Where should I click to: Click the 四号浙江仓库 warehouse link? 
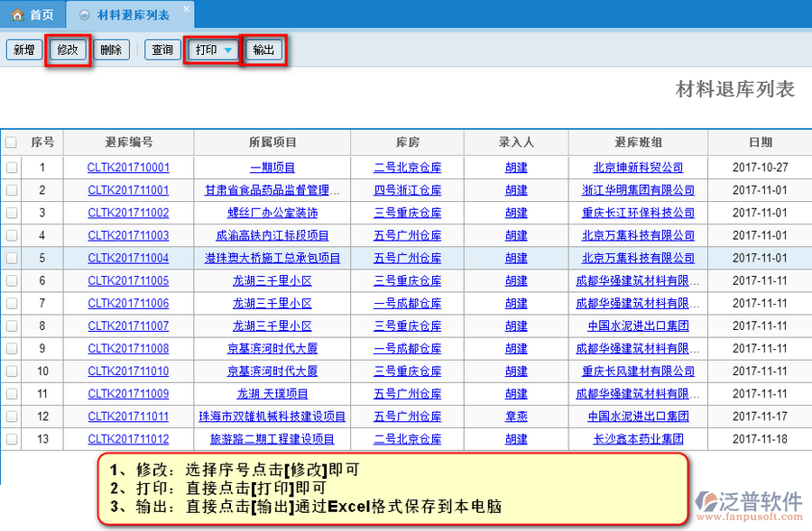408,190
